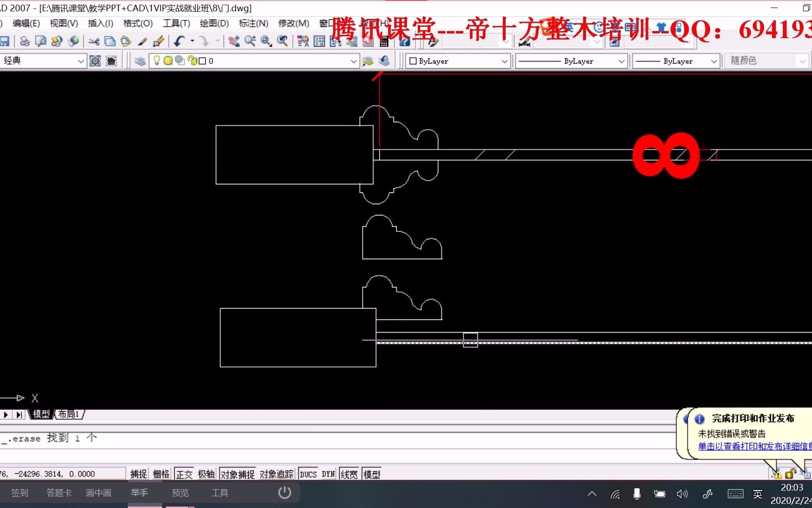Toggle 捕捉 snap mode in status bar

click(x=138, y=474)
